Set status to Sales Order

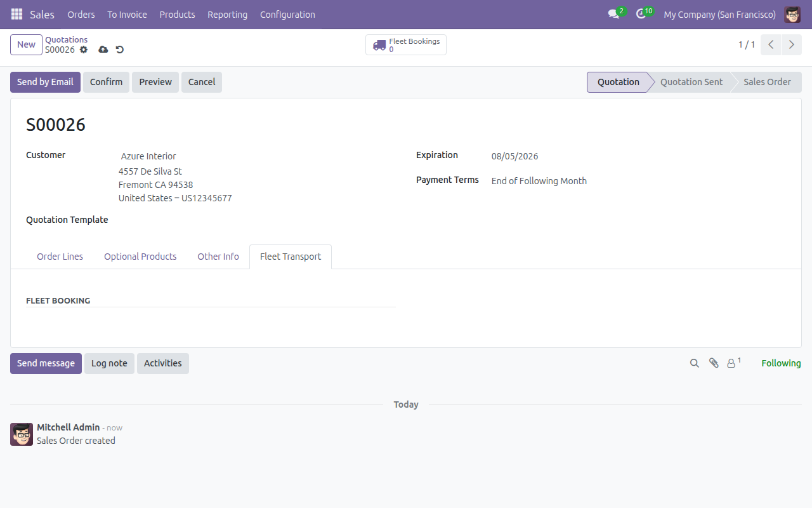pyautogui.click(x=767, y=82)
